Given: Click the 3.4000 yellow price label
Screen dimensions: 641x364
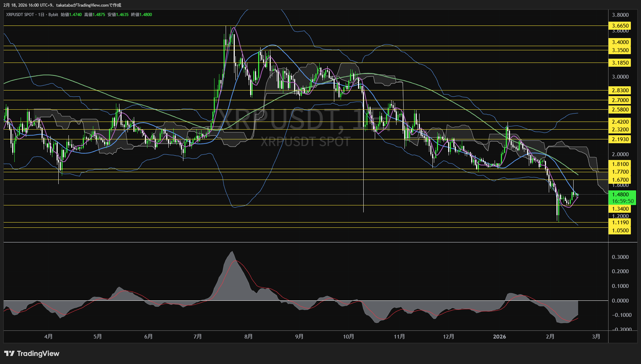Looking at the screenshot, I should click(620, 42).
